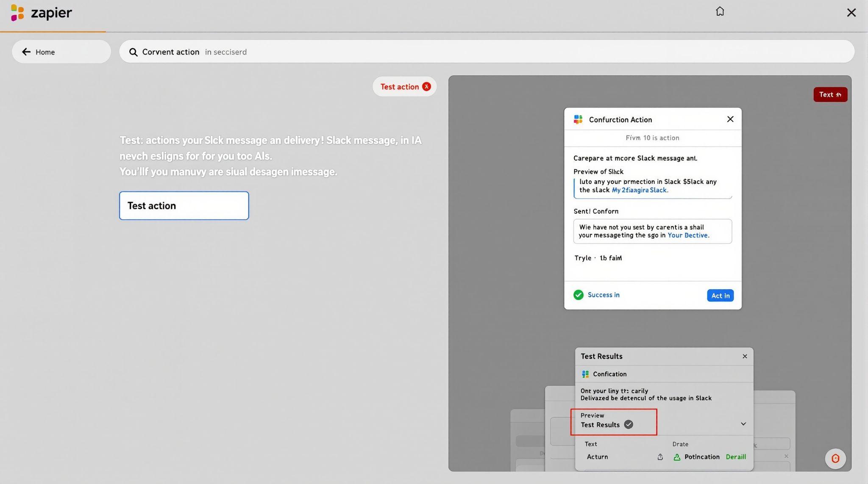868x484 pixels.
Task: Click the Zapier logo icon
Action: pyautogui.click(x=17, y=13)
